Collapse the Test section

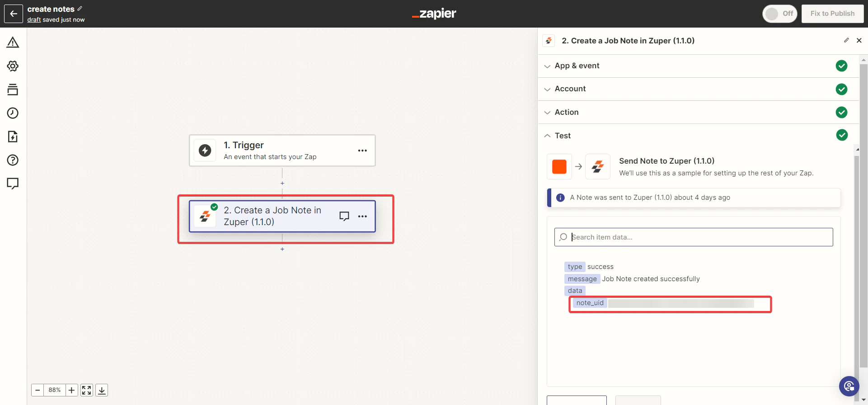click(x=698, y=136)
